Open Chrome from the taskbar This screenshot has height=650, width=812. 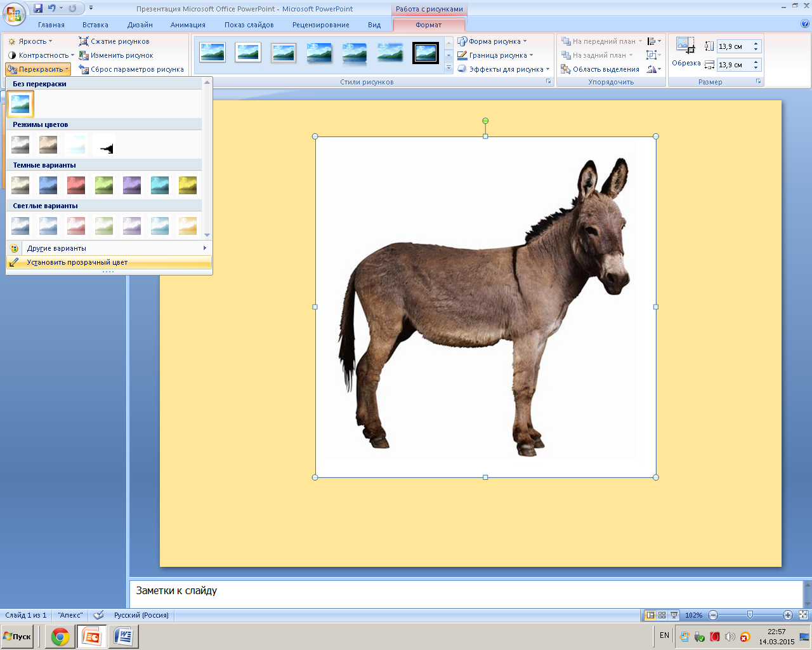[60, 637]
